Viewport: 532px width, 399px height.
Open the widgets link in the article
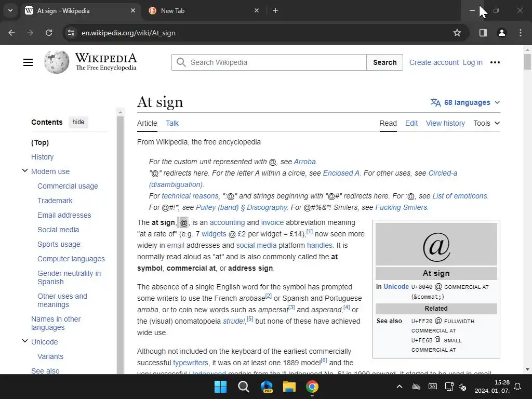pyautogui.click(x=214, y=234)
